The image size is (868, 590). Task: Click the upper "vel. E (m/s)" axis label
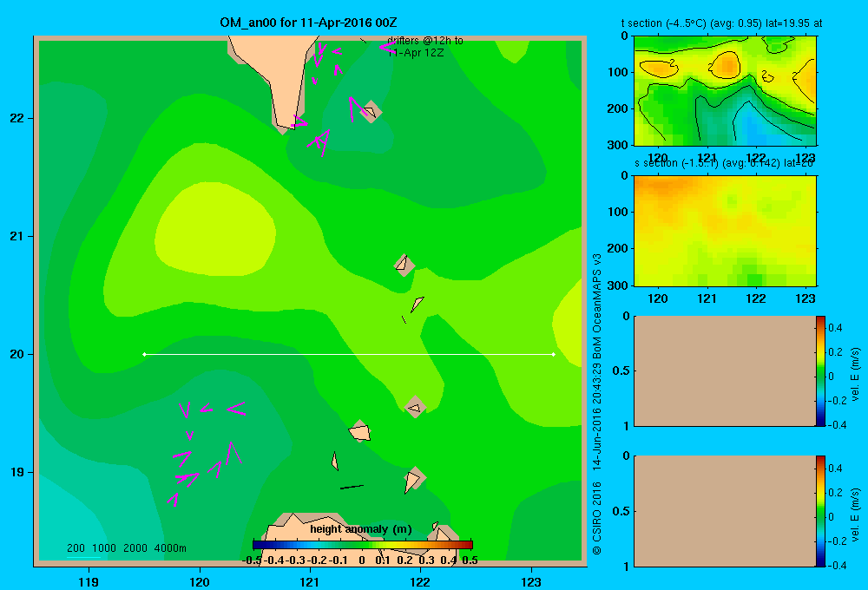coord(857,374)
